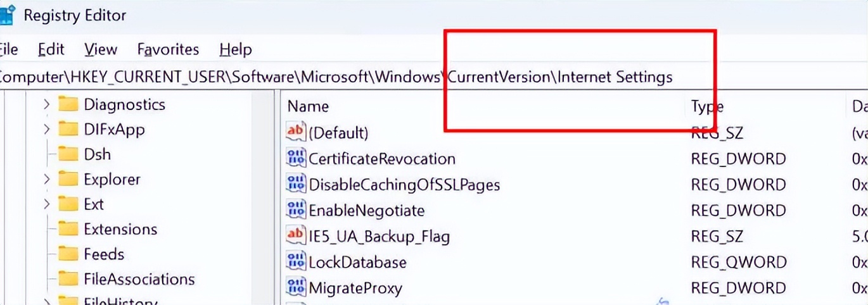Viewport: 868px width, 305px height.
Task: Open the Favorites menu
Action: click(x=168, y=49)
